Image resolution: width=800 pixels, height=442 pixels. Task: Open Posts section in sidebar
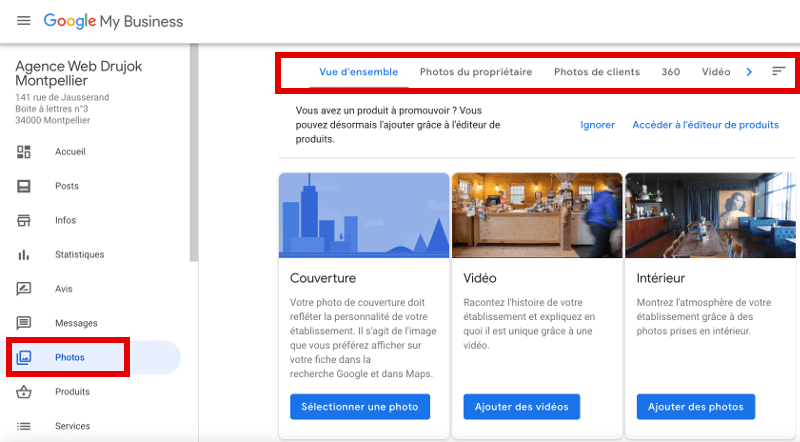(67, 186)
